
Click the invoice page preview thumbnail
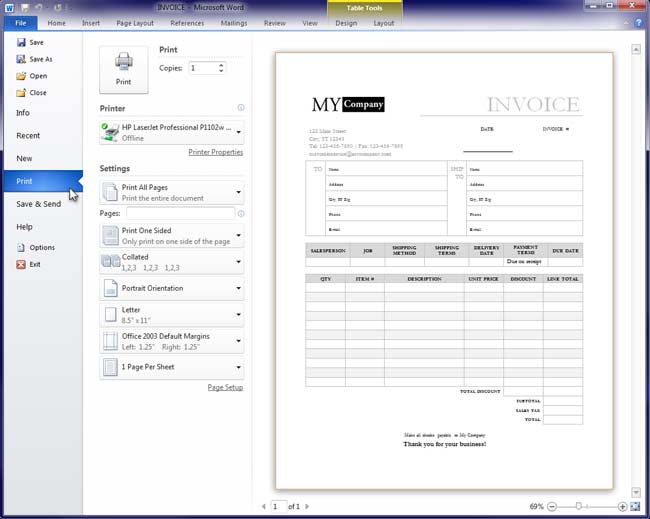[x=444, y=271]
